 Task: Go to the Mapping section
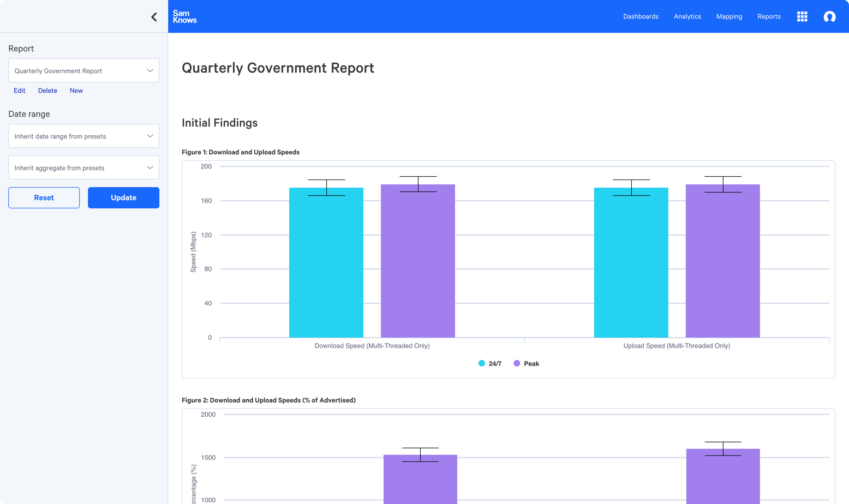(x=729, y=16)
